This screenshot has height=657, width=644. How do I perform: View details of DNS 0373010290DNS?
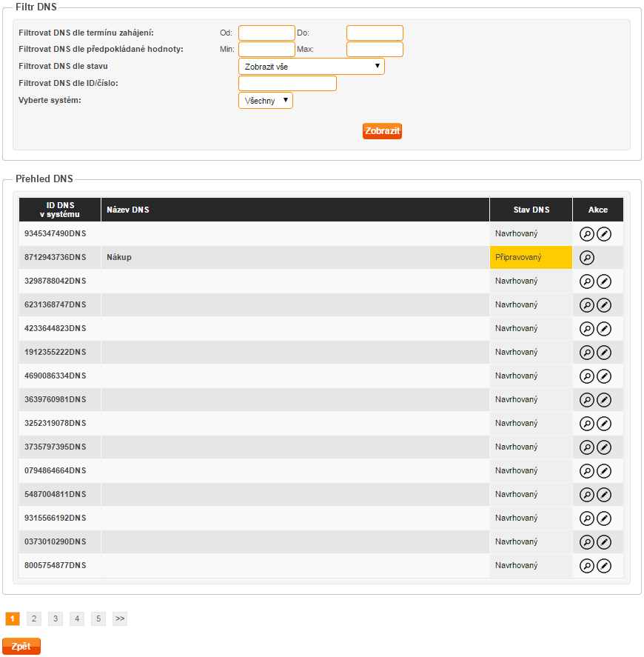pyautogui.click(x=587, y=541)
